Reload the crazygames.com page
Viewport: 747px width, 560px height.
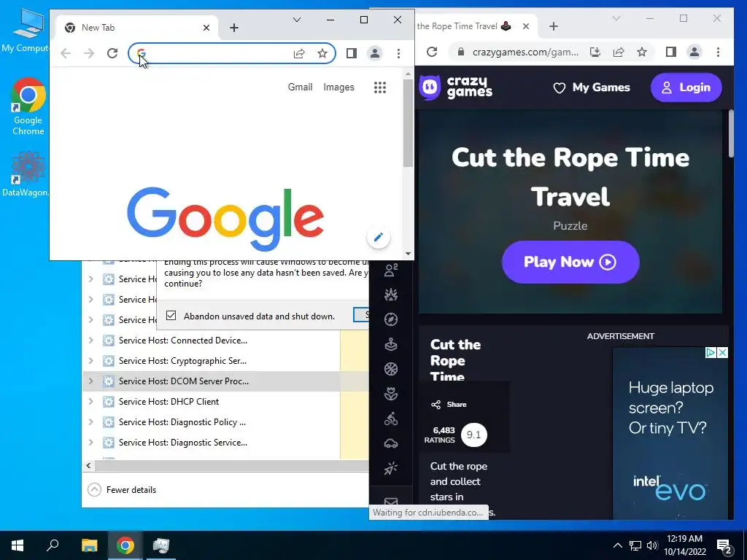(432, 52)
